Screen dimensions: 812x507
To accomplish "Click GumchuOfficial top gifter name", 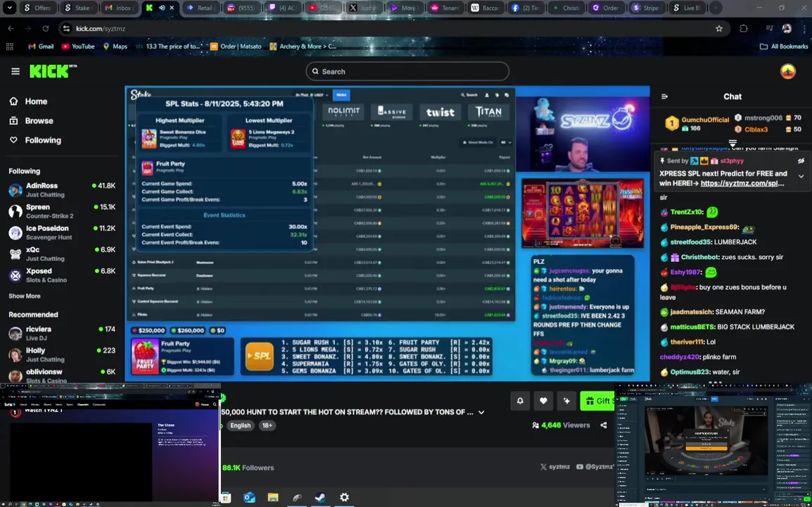I will [x=705, y=120].
